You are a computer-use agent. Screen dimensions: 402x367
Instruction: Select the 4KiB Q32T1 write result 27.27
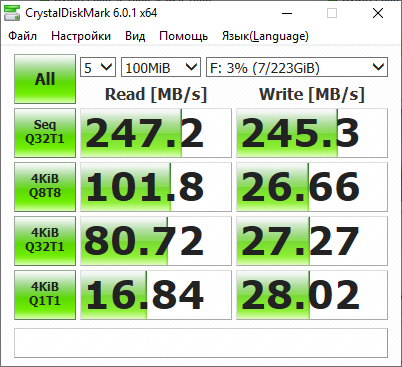click(312, 241)
